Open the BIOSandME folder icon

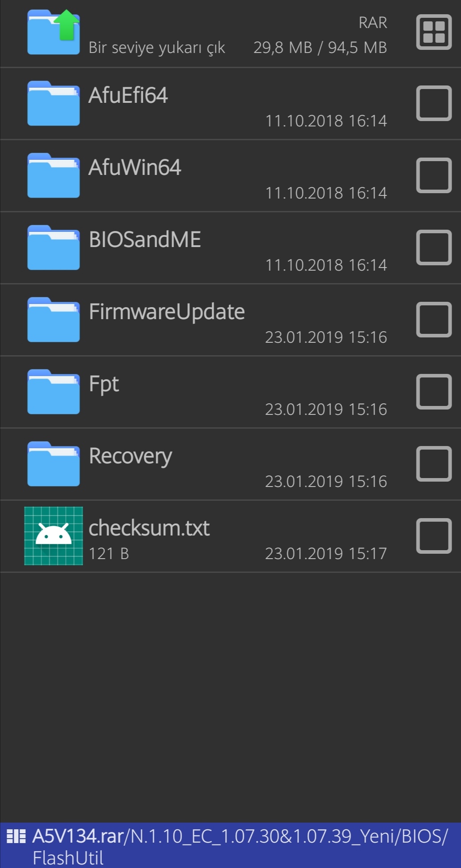point(53,247)
